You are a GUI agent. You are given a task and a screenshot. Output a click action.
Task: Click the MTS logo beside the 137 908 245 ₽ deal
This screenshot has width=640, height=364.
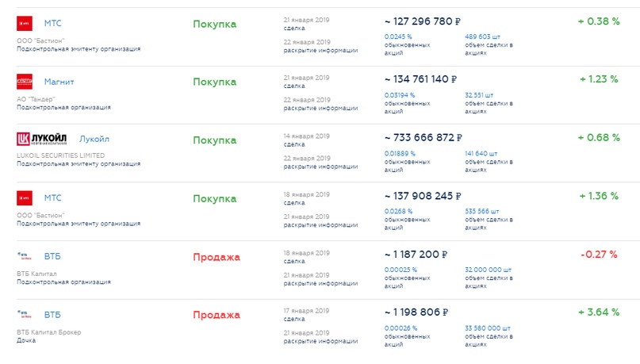coord(25,197)
